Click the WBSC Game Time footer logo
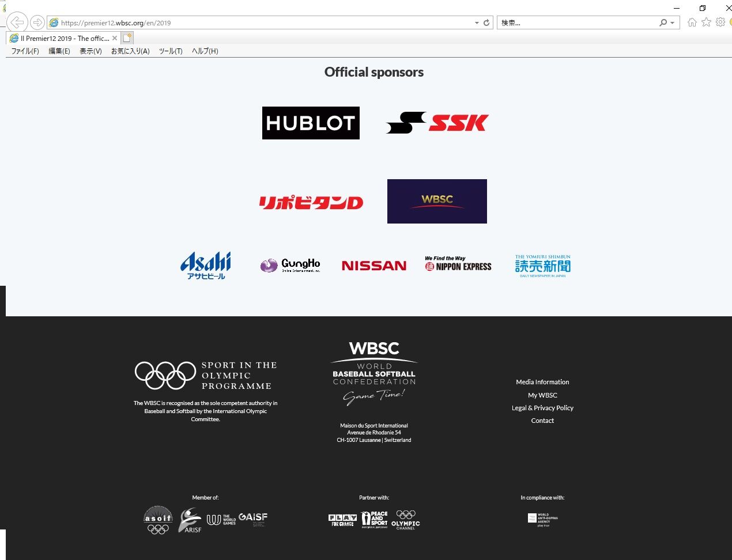 pyautogui.click(x=374, y=374)
